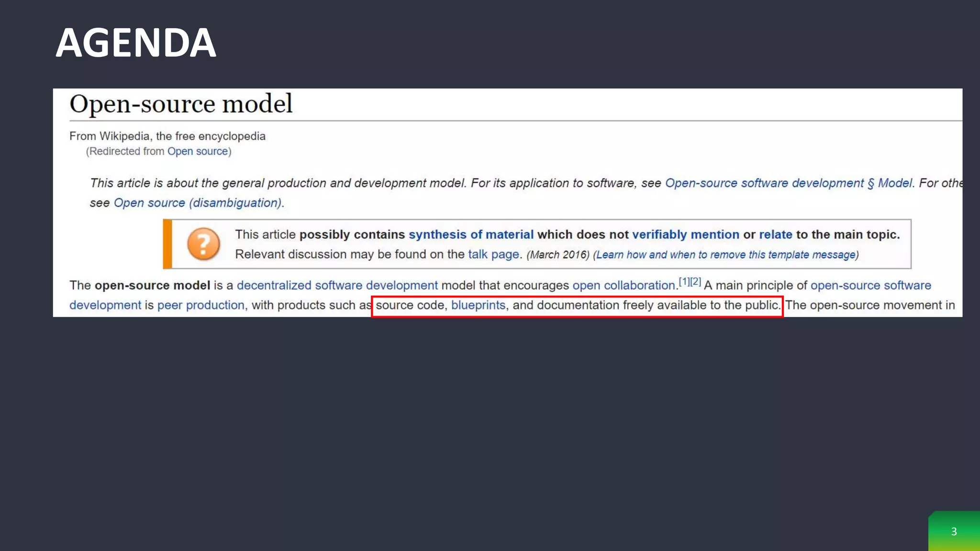Open the 'open-source software' link
The width and height of the screenshot is (980, 551).
click(x=870, y=286)
